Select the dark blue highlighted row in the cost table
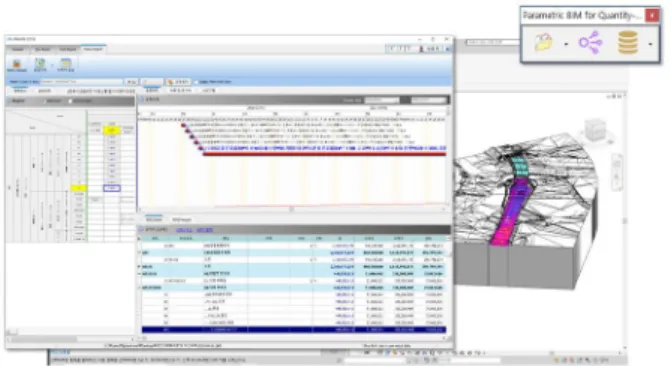The width and height of the screenshot is (671, 366). pos(294,330)
